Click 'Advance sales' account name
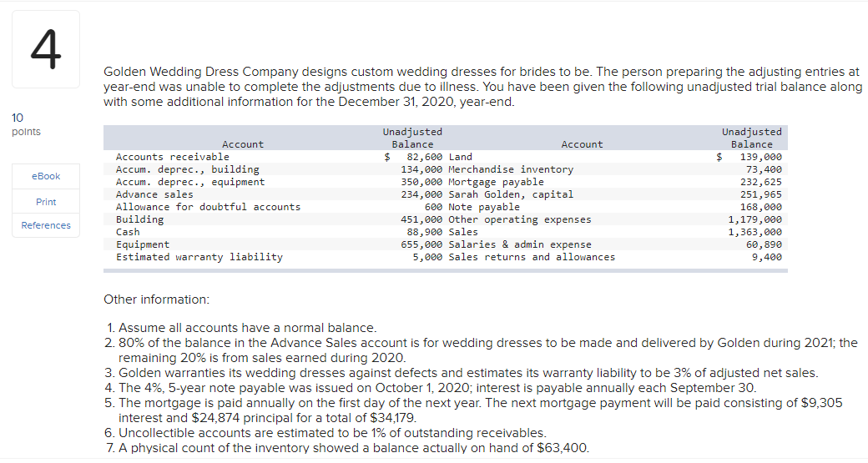Viewport: 868px width, 463px height. click(x=154, y=194)
